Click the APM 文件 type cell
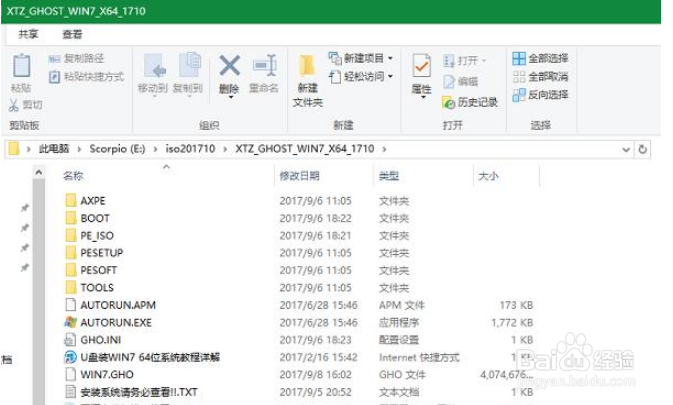Viewport: 673px width, 405px height. (x=402, y=305)
